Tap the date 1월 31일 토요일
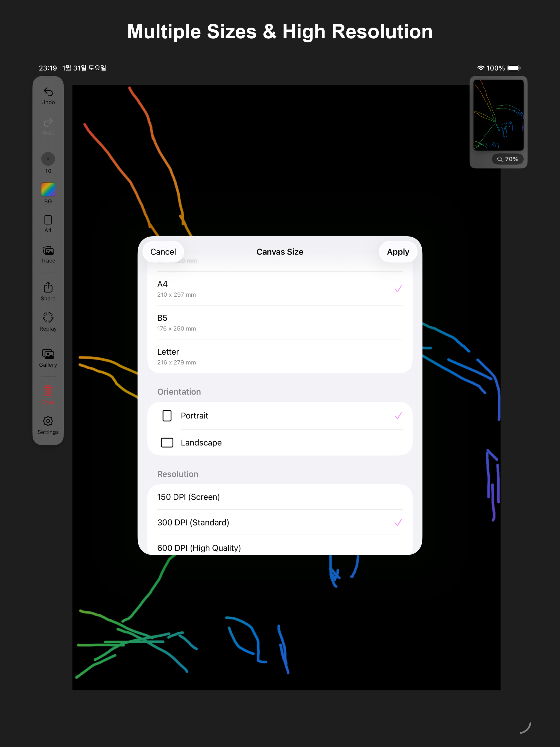The height and width of the screenshot is (747, 560). coord(84,68)
